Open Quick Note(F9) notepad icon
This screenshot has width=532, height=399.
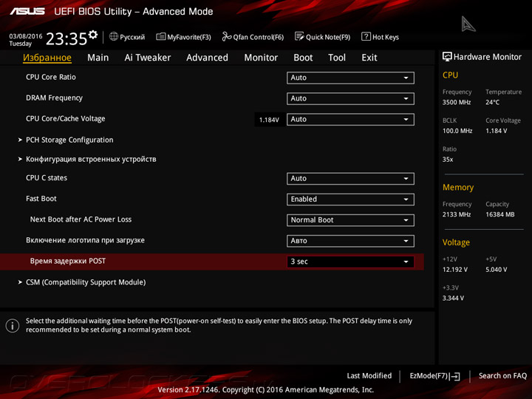pyautogui.click(x=299, y=36)
